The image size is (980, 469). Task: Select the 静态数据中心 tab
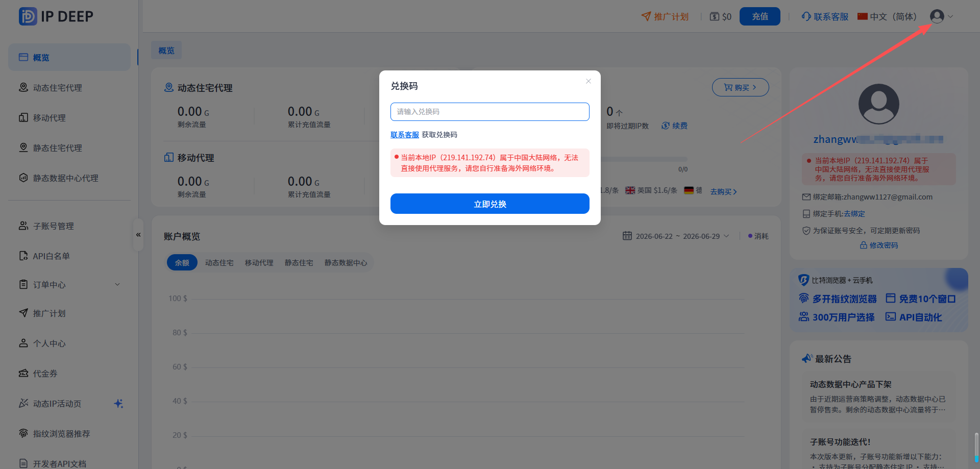[346, 263]
